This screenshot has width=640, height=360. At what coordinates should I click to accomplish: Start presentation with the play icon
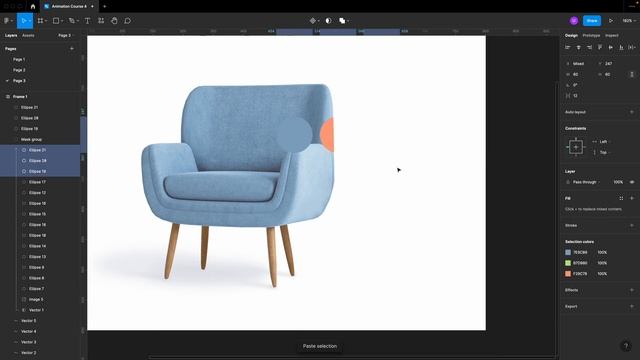click(611, 20)
